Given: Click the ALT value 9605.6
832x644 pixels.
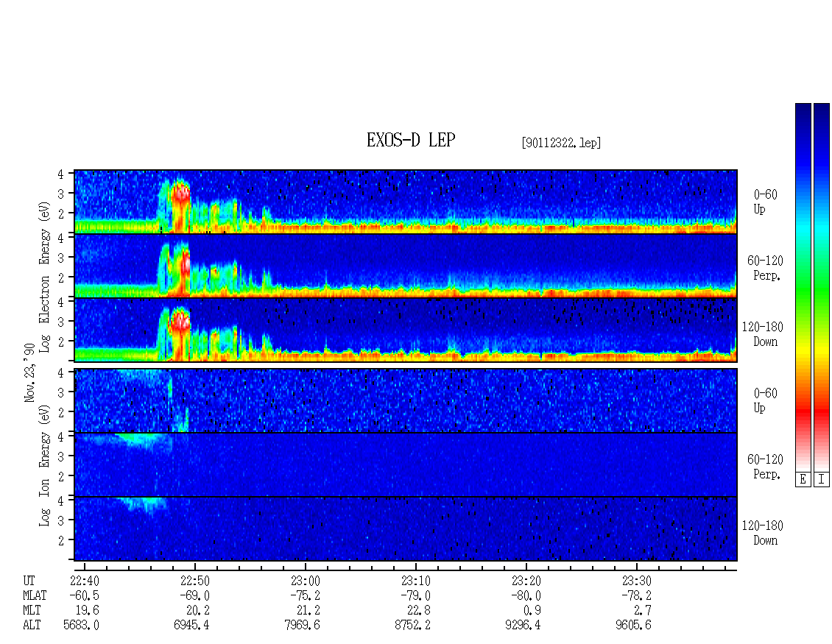Looking at the screenshot, I should (633, 626).
